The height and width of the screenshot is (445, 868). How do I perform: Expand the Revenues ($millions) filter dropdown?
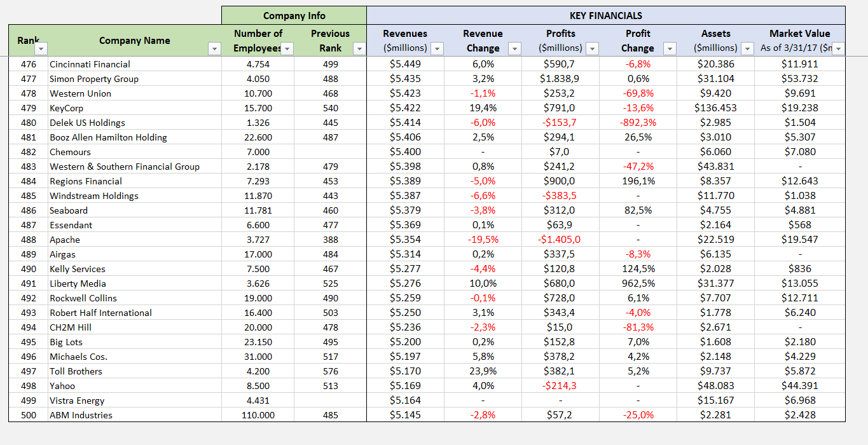[x=437, y=49]
